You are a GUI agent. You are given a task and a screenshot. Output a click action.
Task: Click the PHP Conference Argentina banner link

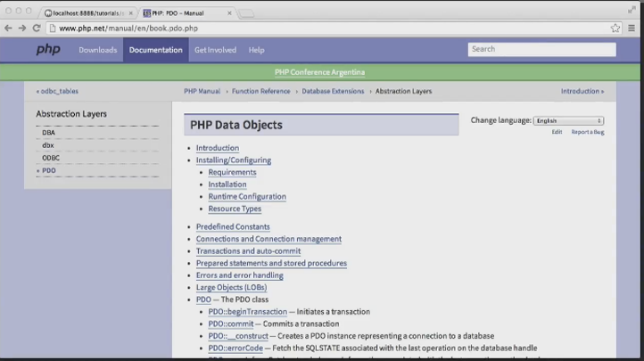click(x=319, y=72)
